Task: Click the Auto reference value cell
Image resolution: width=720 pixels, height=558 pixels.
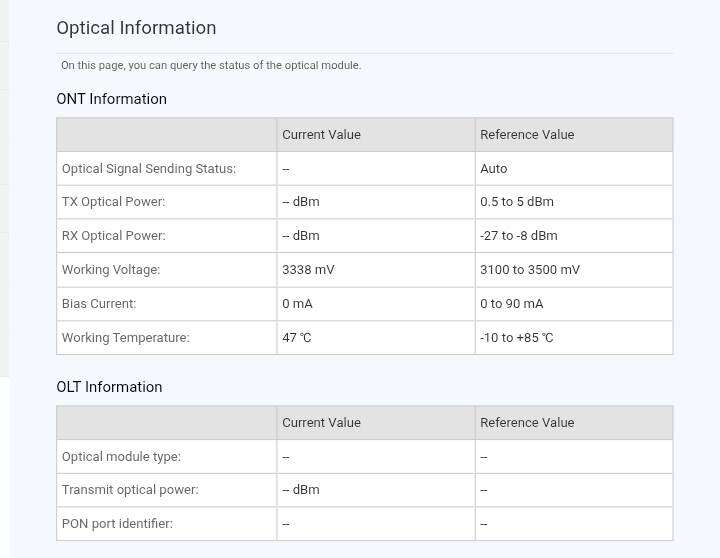Action: coord(574,169)
